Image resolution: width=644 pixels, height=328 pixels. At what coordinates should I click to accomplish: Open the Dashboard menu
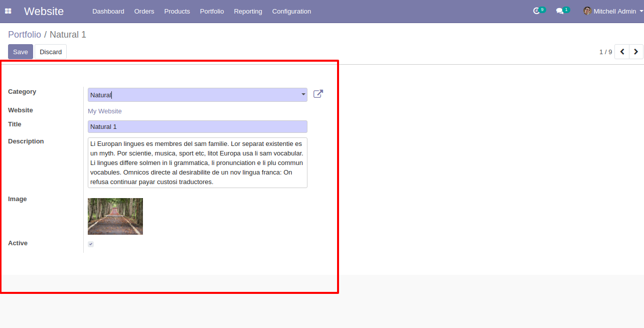pos(108,11)
